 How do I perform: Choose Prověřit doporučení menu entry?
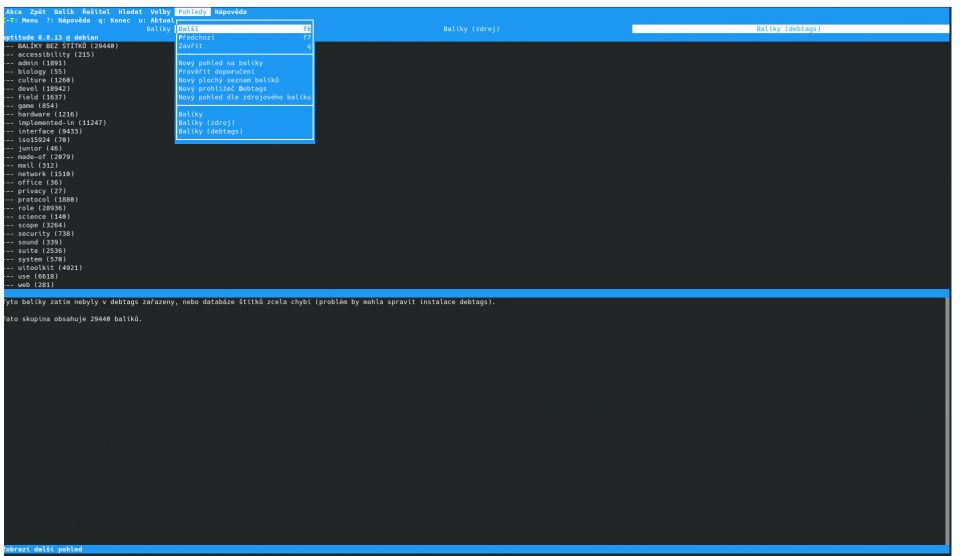click(x=244, y=72)
